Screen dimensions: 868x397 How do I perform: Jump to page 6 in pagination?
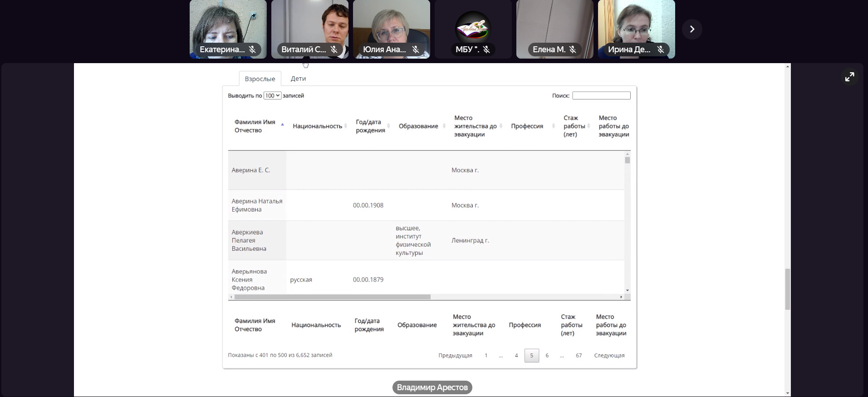(547, 356)
